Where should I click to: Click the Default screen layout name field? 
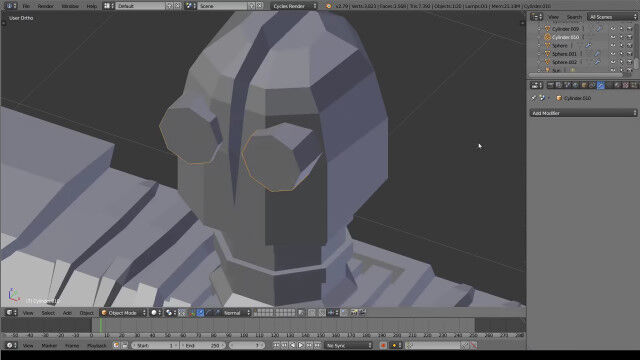140,6
